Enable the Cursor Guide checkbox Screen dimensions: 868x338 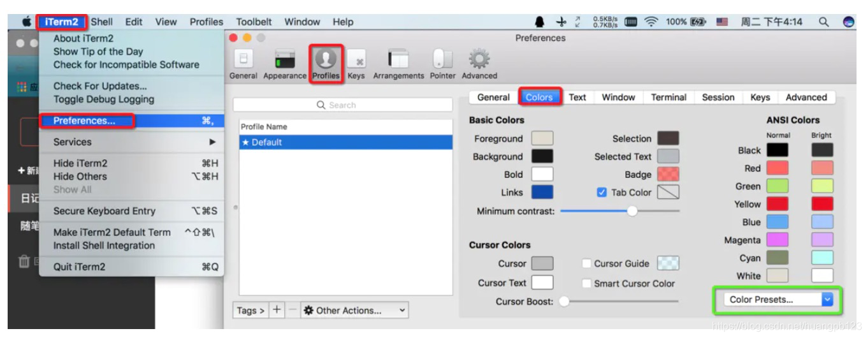pos(586,263)
